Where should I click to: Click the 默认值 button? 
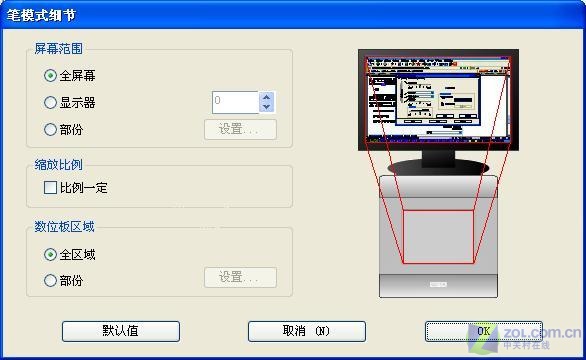pyautogui.click(x=121, y=331)
